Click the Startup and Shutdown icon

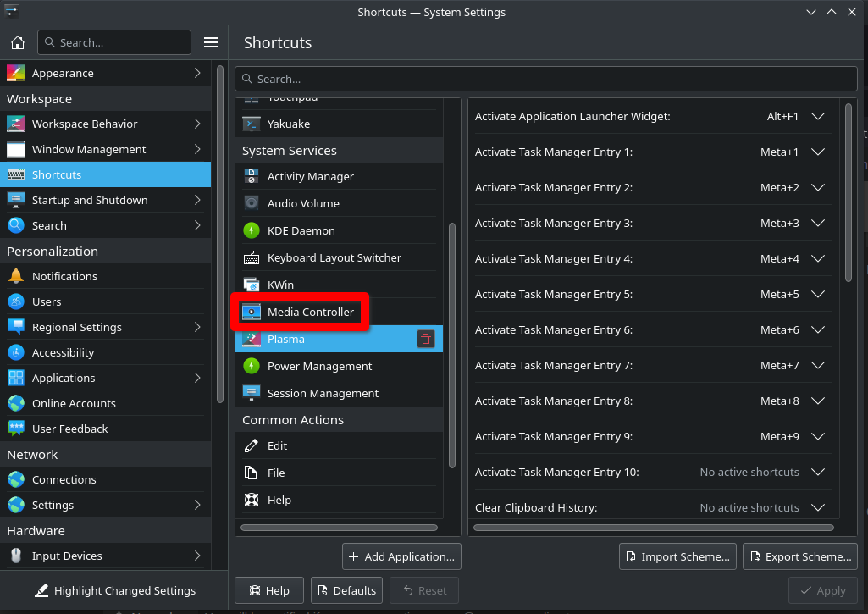coord(16,200)
